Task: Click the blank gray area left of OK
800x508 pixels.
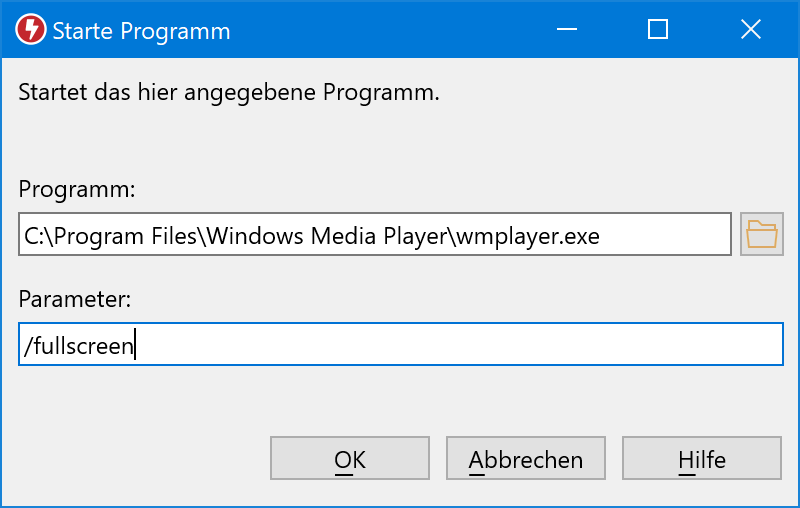Action: coord(140,460)
